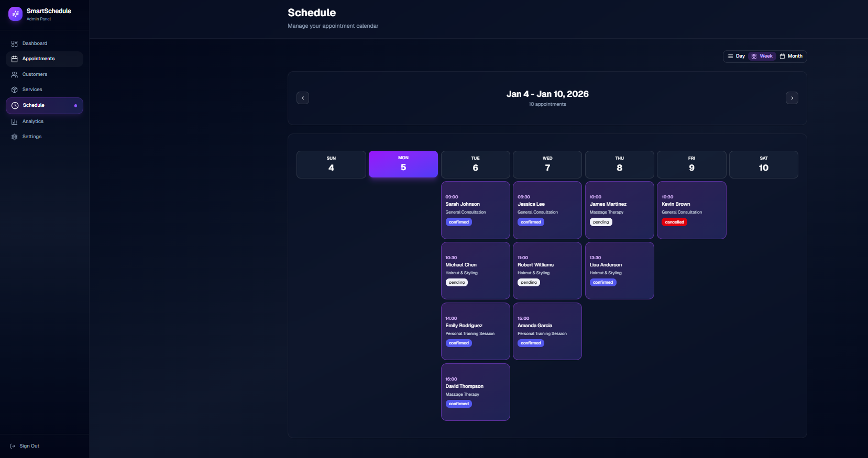Select the Schedule sidebar item
The width and height of the screenshot is (868, 458).
(x=45, y=106)
